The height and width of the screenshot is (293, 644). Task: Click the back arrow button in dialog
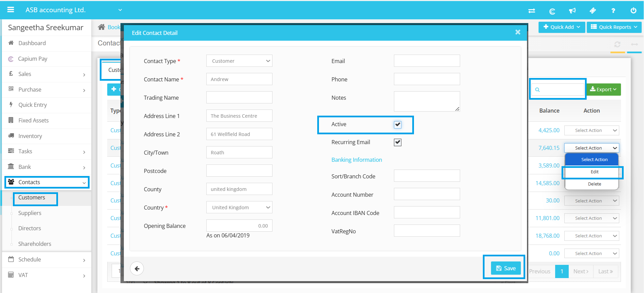[x=137, y=269]
